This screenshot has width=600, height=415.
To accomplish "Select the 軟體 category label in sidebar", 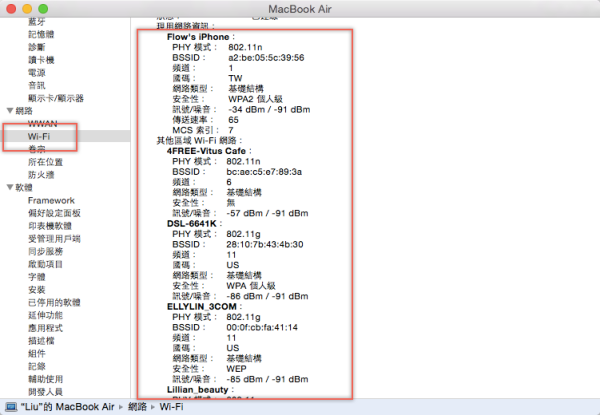I will [x=24, y=187].
